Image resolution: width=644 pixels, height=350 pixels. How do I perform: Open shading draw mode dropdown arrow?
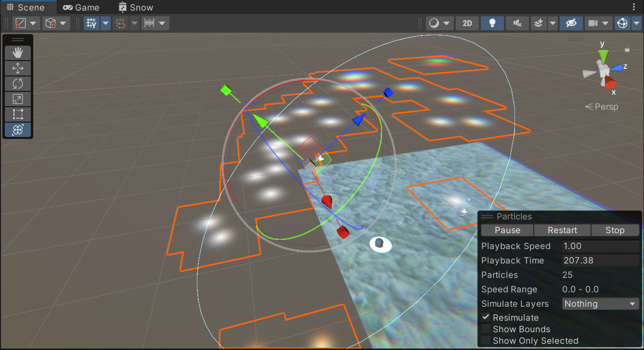(447, 23)
